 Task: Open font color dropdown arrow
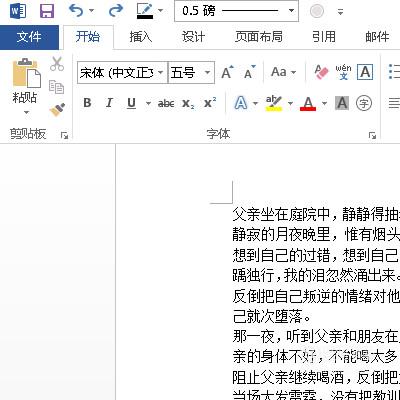(324, 103)
